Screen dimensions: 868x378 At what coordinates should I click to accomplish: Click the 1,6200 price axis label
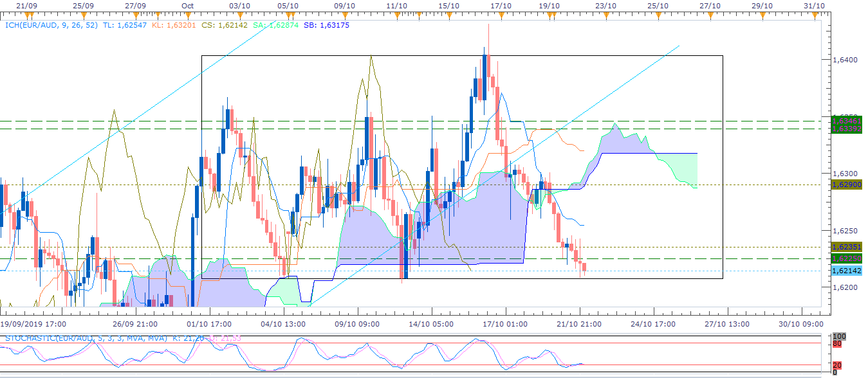[x=845, y=287]
